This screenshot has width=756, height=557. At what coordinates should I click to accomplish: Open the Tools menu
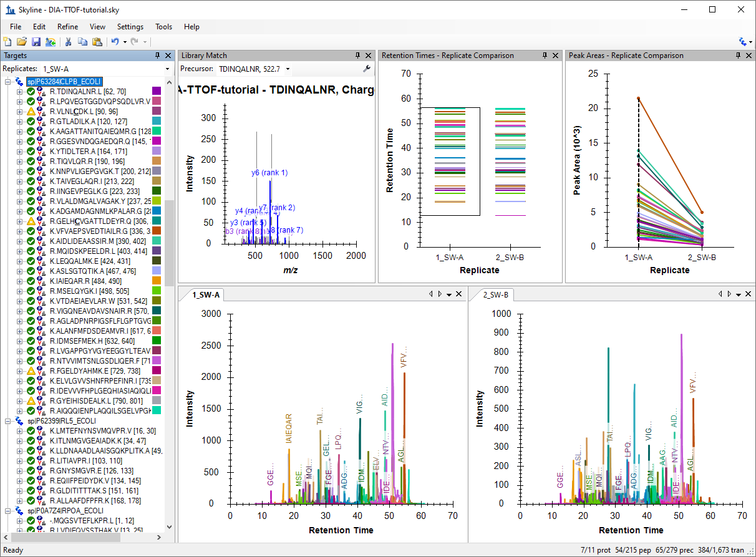coord(164,27)
